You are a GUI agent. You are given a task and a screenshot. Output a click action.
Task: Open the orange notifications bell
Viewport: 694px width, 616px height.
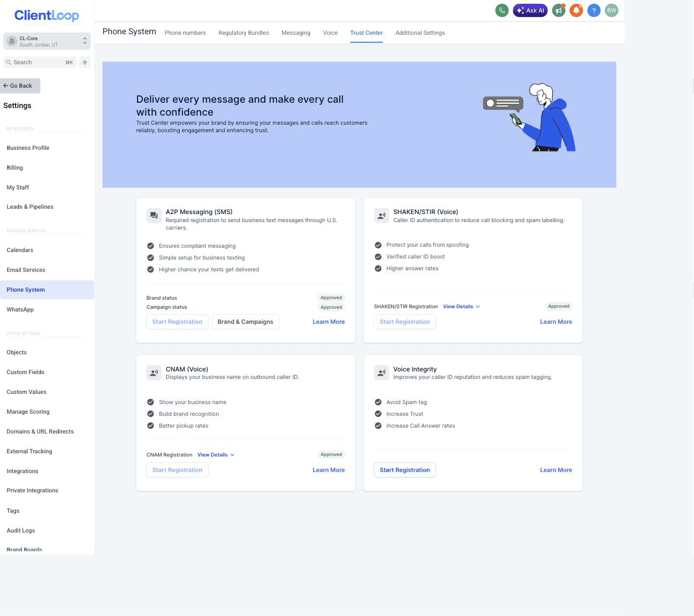pos(576,10)
